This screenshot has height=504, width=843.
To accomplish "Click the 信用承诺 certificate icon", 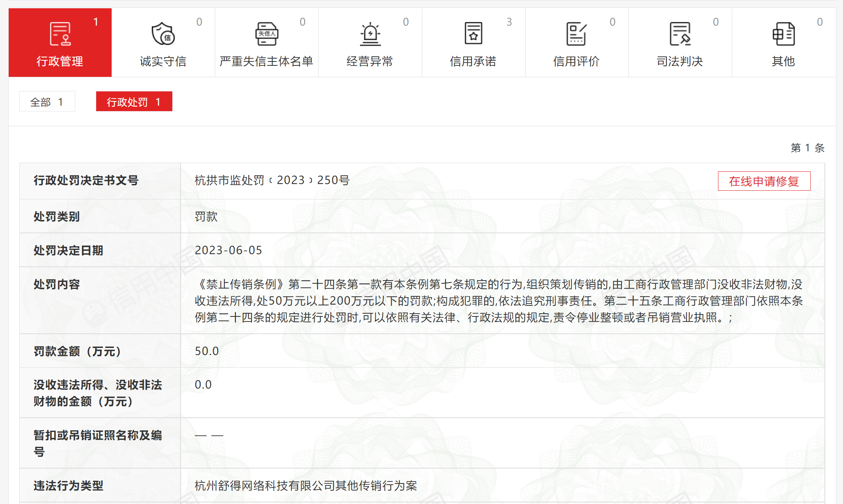I will pos(473,34).
